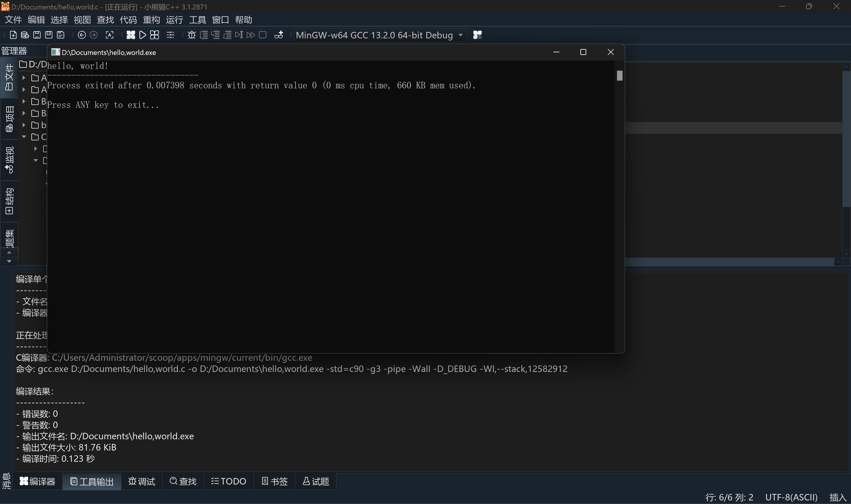
Task: Navigate back with the left arrow icon
Action: [x=82, y=35]
